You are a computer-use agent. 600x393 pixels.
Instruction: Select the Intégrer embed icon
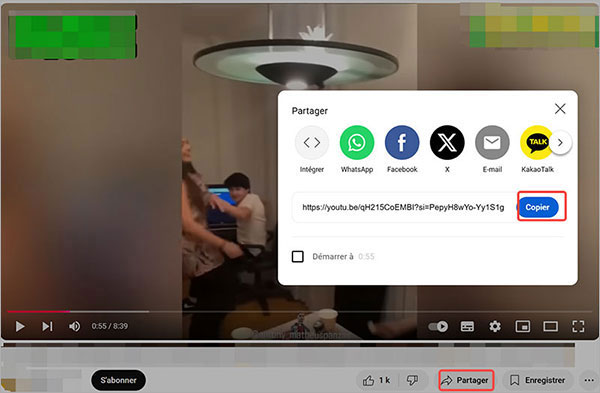(312, 143)
